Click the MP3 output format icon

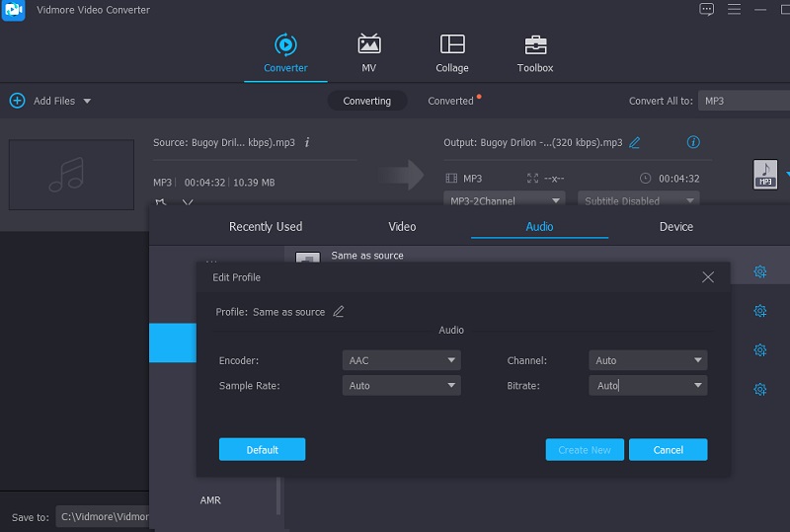pyautogui.click(x=764, y=175)
